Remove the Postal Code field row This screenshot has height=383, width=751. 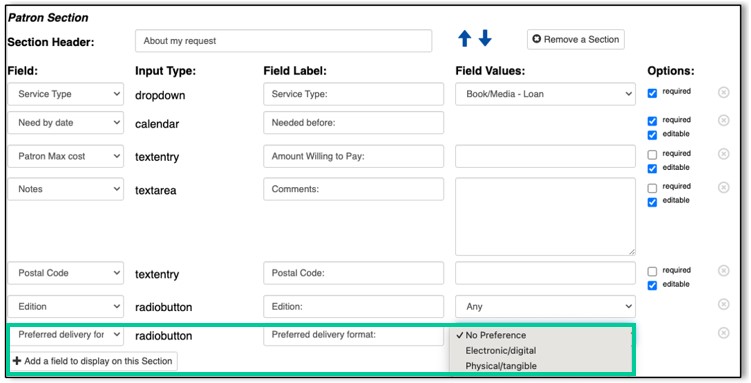click(724, 270)
